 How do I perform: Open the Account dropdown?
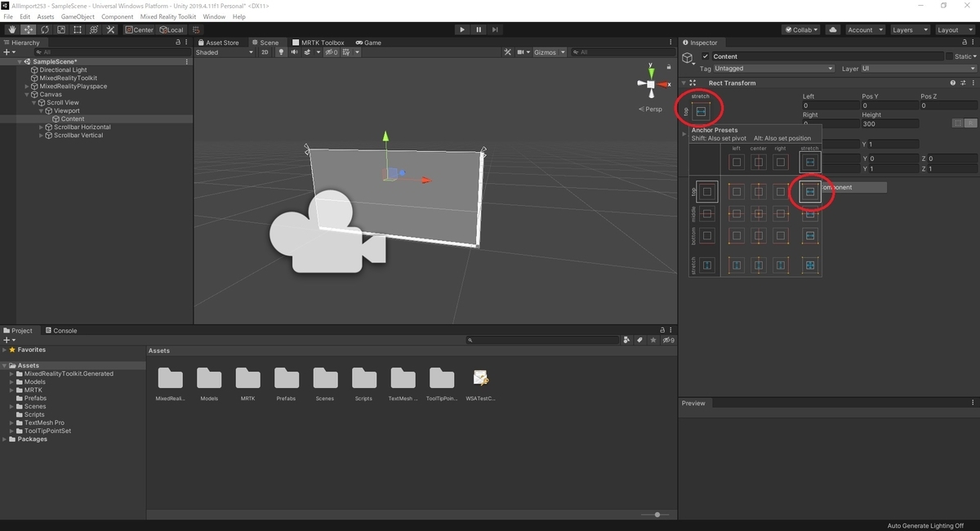864,29
